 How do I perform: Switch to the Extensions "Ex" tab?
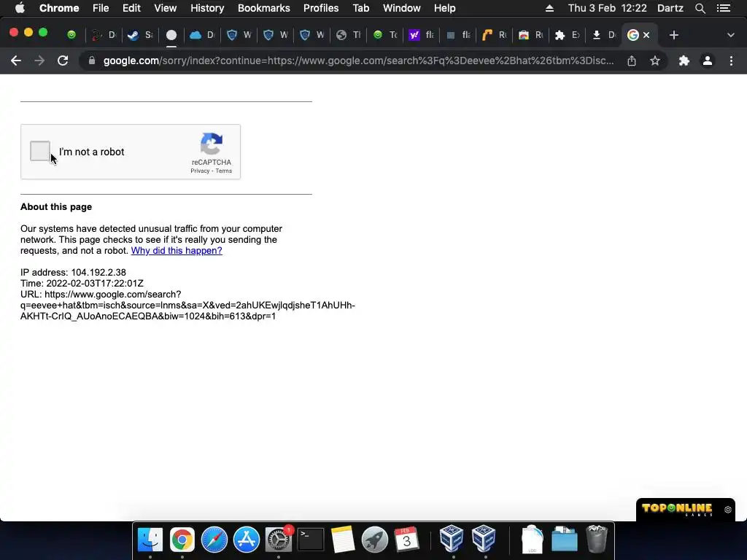point(567,35)
